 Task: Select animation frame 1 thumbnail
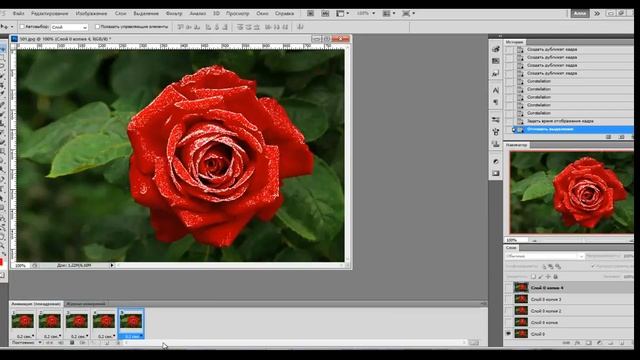point(22,321)
